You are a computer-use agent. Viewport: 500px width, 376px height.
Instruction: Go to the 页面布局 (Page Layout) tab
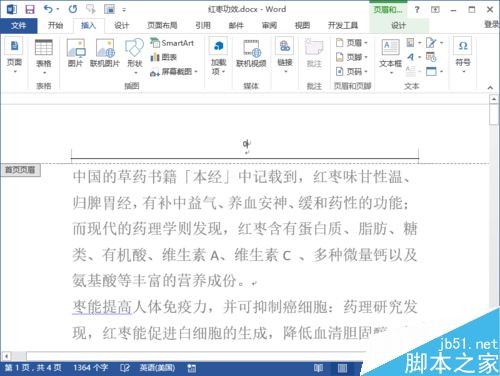point(162,25)
